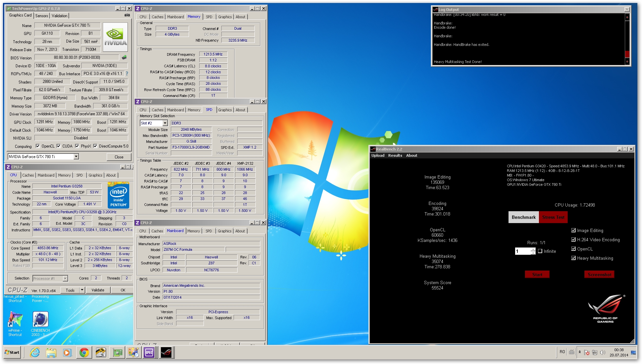Open the Results menu in RealBench
Viewport: 642px width, 364px height.
tap(395, 155)
